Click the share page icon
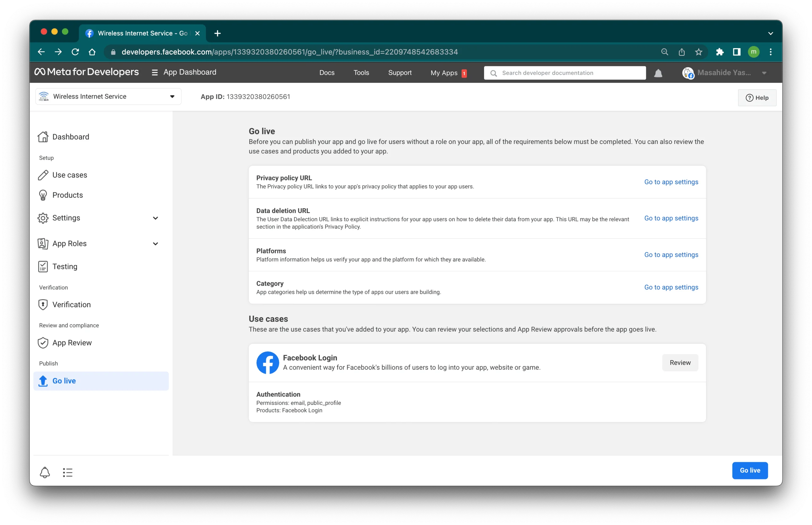Screen dimensions: 812x525 point(681,52)
